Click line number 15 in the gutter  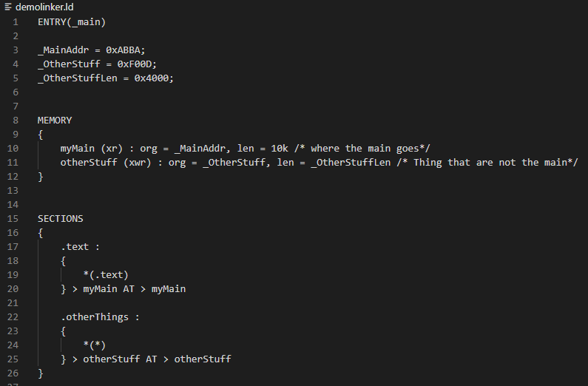click(x=13, y=218)
